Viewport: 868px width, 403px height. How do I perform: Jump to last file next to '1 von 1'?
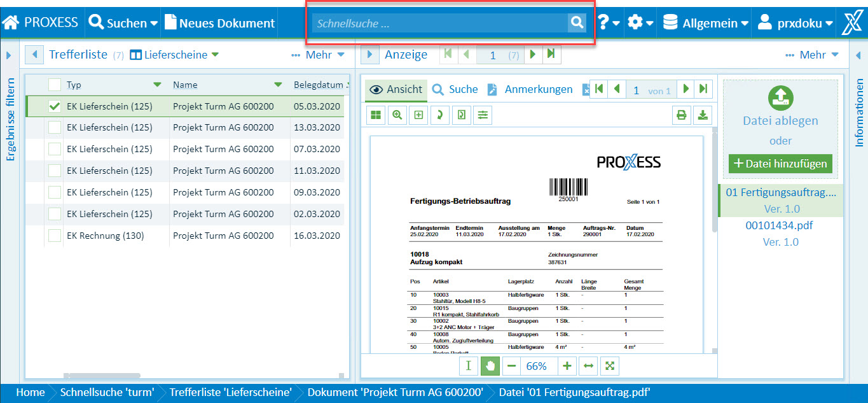[x=703, y=90]
